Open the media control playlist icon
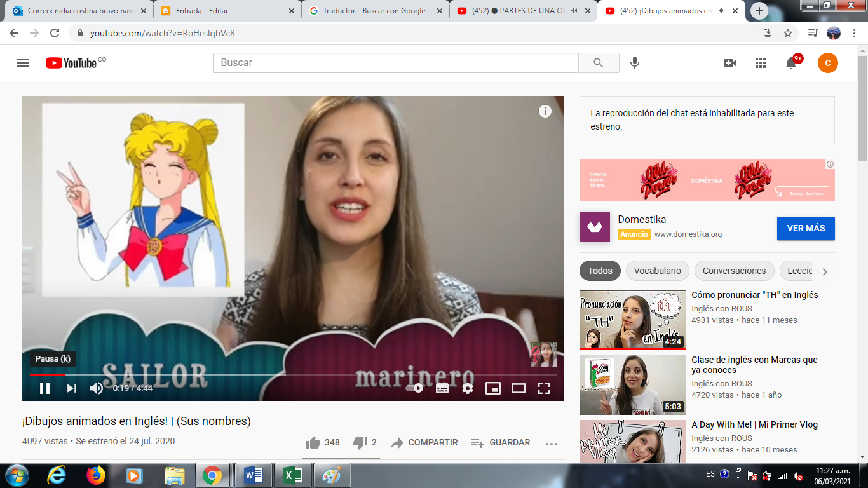The width and height of the screenshot is (868, 488). (x=813, y=33)
